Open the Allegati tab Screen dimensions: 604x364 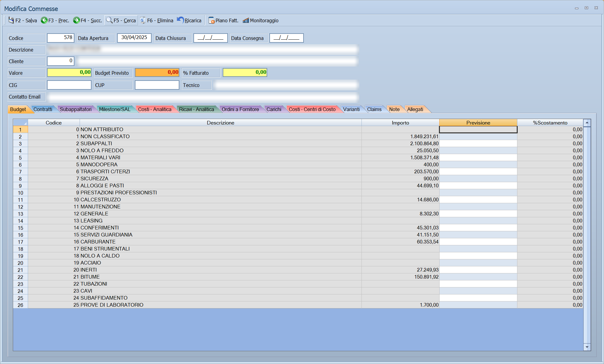pos(415,109)
